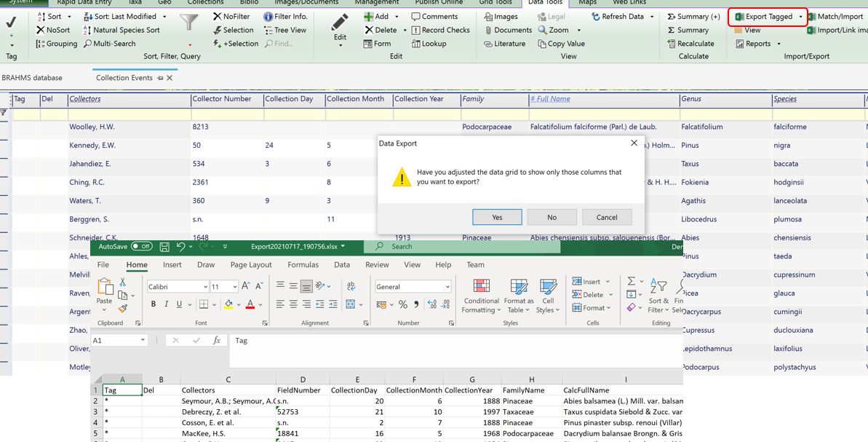
Task: Toggle Bold in the Excel ribbon
Action: (154, 304)
